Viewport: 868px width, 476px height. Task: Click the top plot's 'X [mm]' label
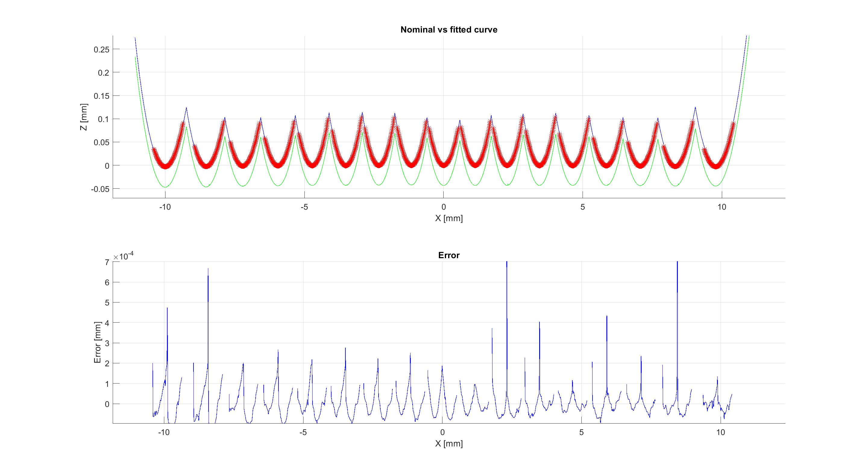449,218
